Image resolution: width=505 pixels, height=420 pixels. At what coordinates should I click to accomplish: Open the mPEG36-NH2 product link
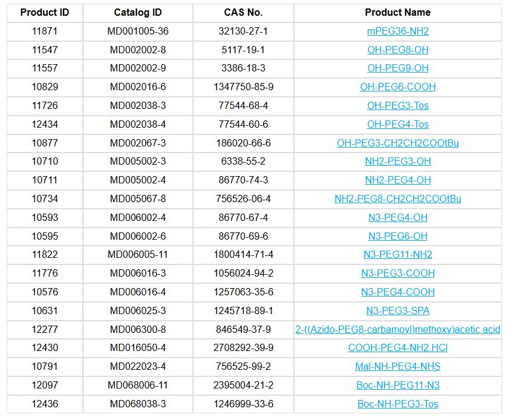(x=398, y=31)
